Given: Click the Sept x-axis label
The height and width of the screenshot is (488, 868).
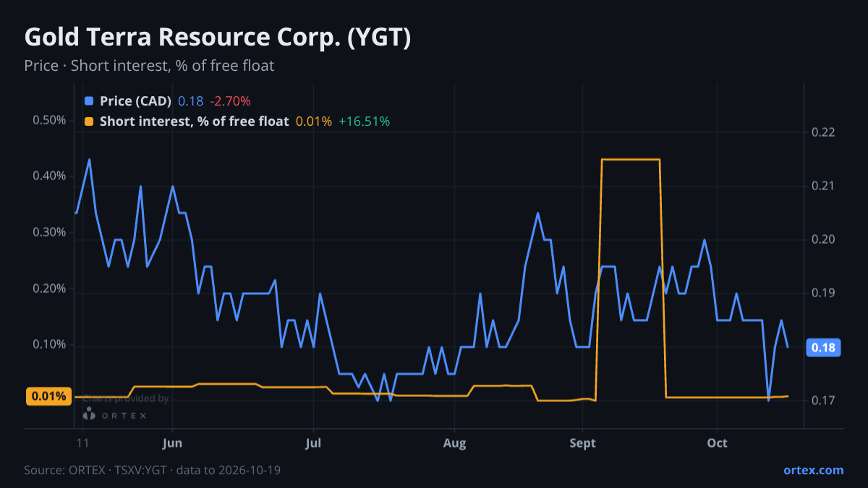Looking at the screenshot, I should pyautogui.click(x=582, y=442).
